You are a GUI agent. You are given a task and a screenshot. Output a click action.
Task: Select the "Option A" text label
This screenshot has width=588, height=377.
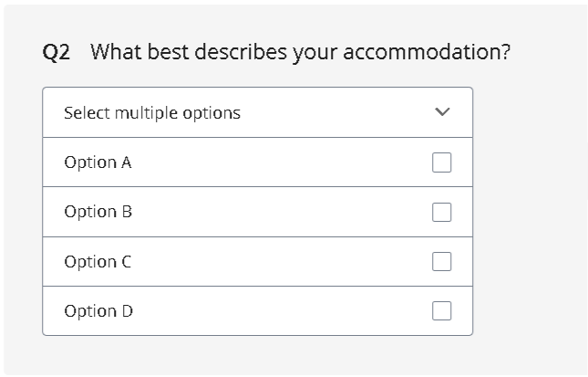(98, 162)
